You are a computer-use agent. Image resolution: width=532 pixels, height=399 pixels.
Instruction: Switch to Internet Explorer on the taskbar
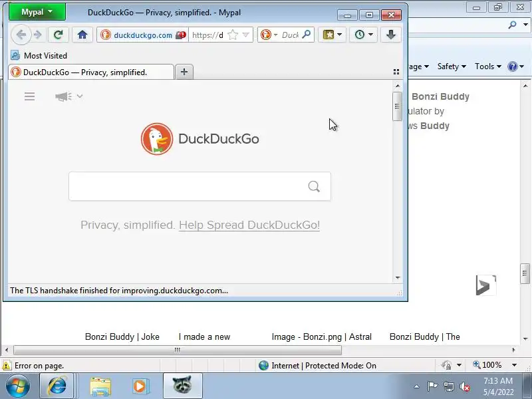[x=57, y=386]
